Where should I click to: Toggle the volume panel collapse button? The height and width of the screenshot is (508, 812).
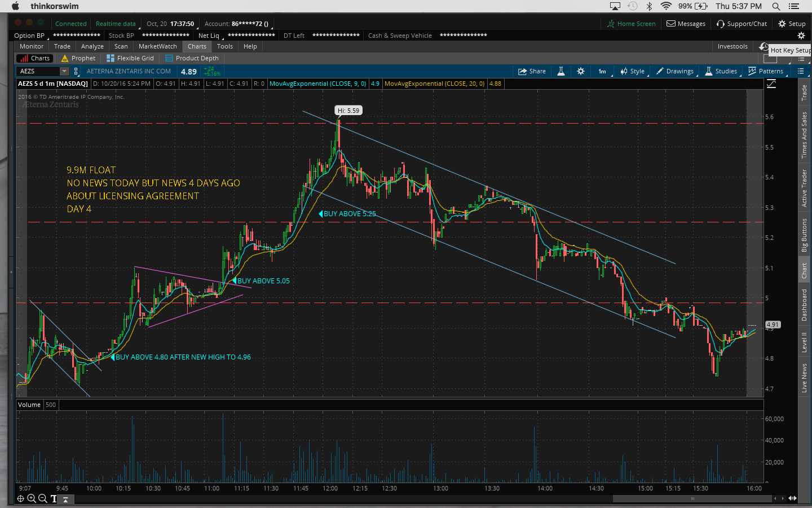(65, 499)
